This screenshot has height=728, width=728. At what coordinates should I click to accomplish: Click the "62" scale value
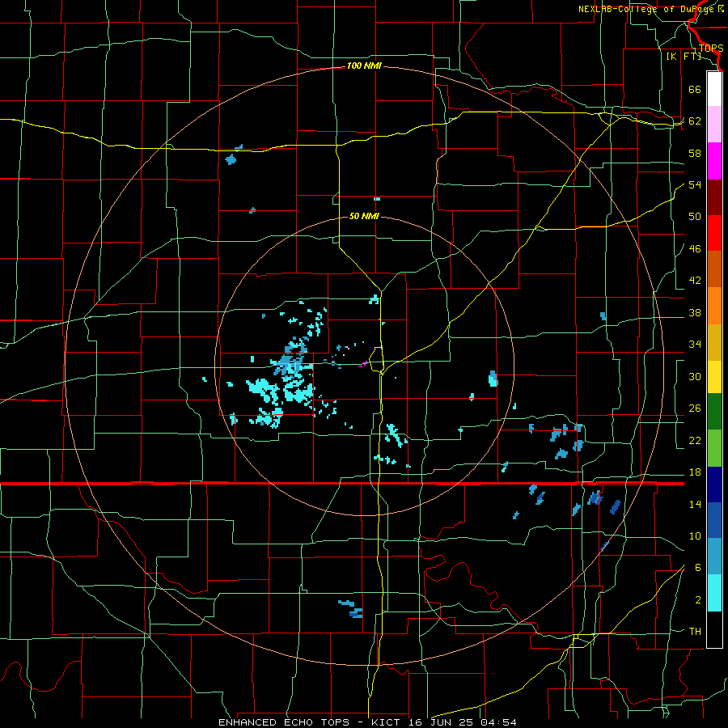coord(695,121)
